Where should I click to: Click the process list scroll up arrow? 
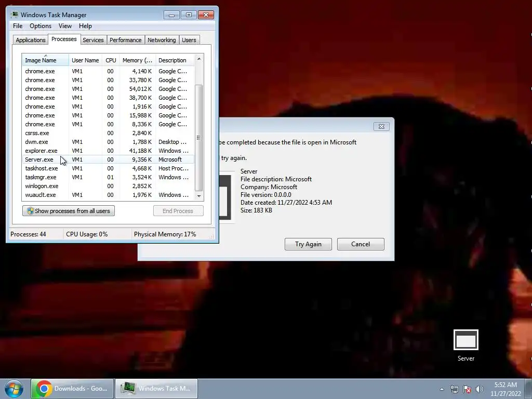pos(199,59)
